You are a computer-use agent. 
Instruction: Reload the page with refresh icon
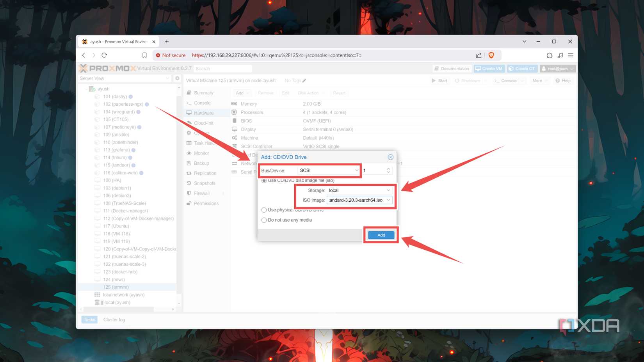tap(104, 55)
